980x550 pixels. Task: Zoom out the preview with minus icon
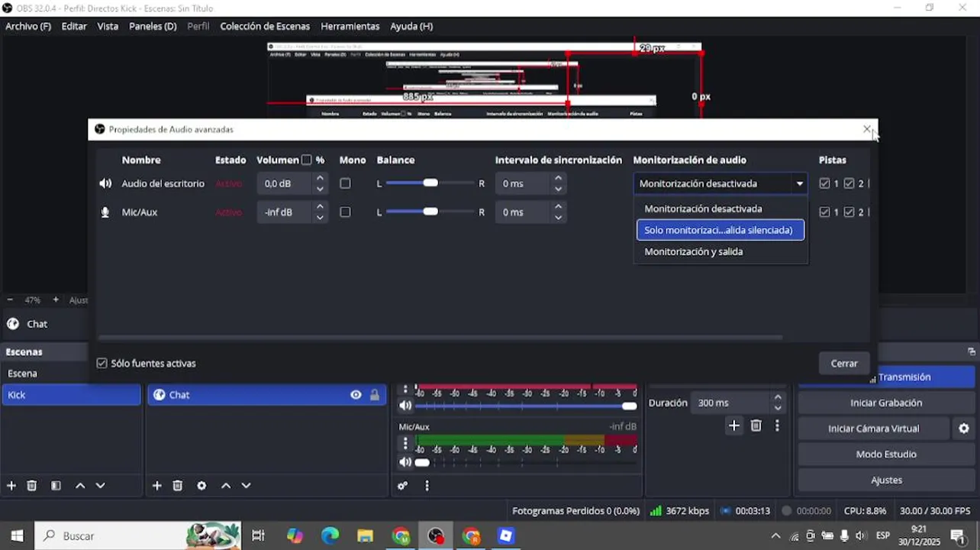click(10, 300)
